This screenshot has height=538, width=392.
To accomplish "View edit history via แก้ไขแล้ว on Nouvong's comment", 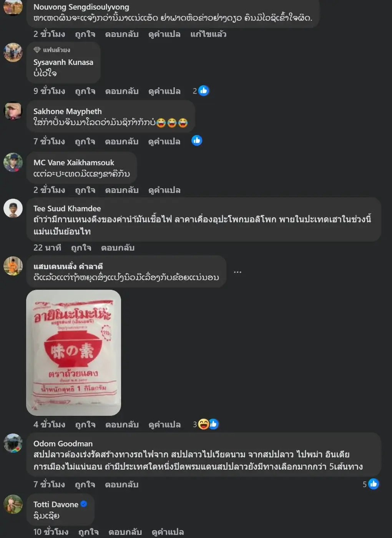I will [x=208, y=34].
